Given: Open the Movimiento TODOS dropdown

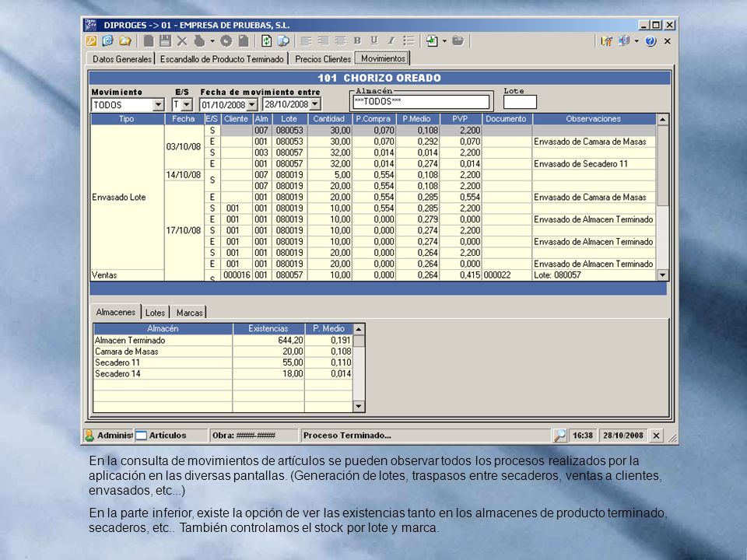Looking at the screenshot, I should [x=158, y=105].
